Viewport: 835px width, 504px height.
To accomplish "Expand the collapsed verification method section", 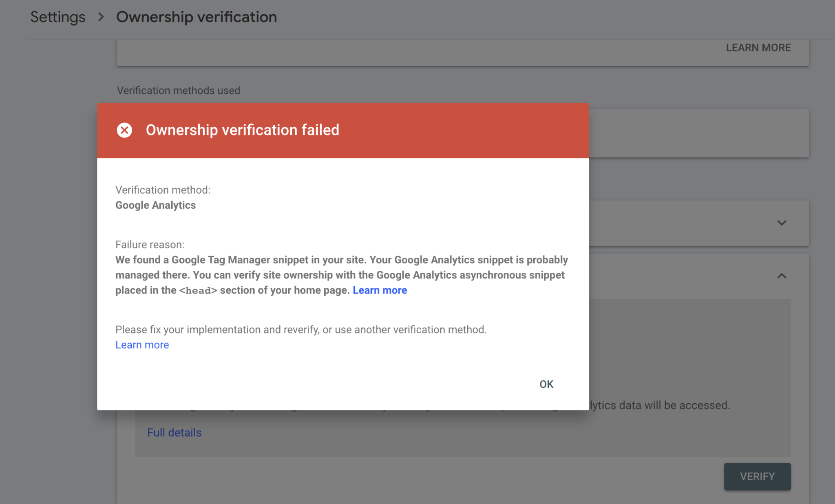I will [x=782, y=223].
